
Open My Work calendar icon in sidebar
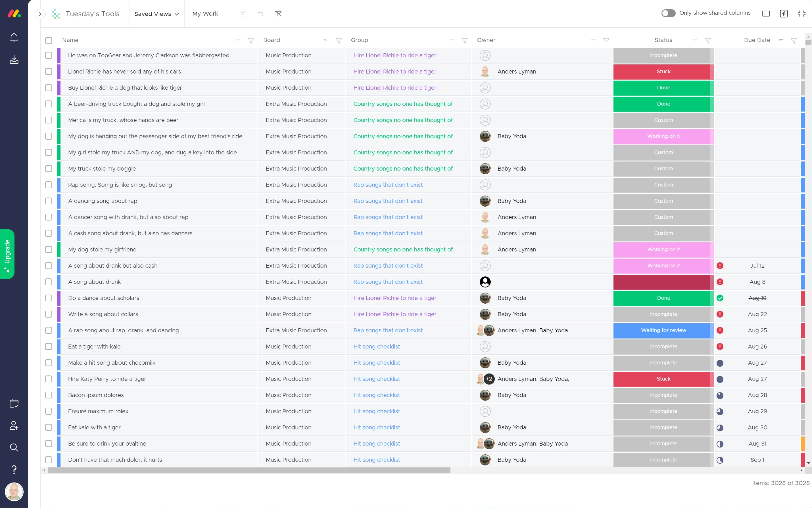tap(14, 404)
